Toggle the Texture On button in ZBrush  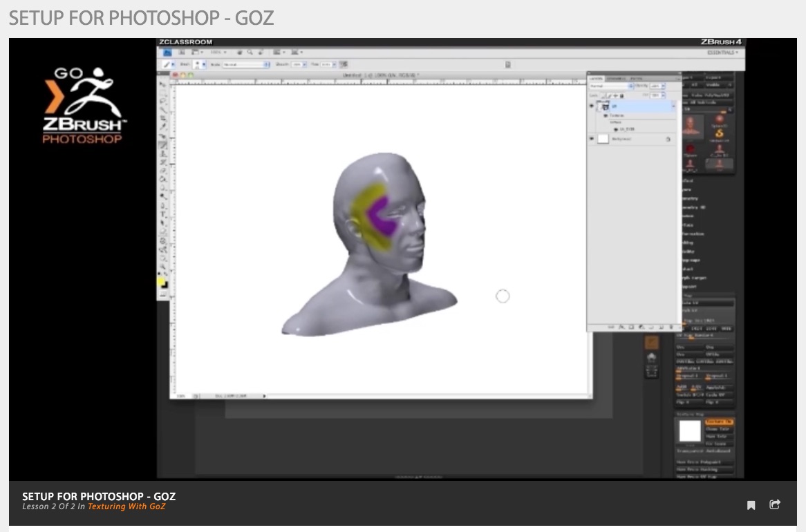point(719,421)
